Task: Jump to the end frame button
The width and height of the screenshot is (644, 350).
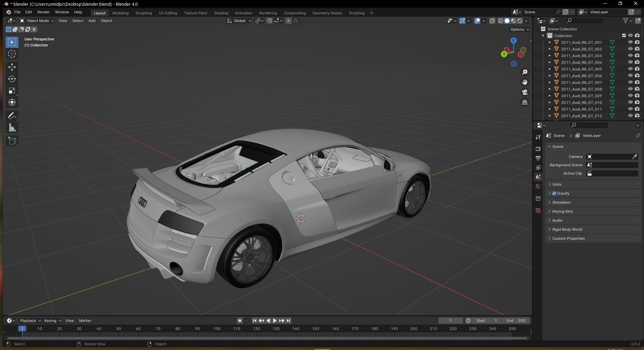Action: [288, 321]
